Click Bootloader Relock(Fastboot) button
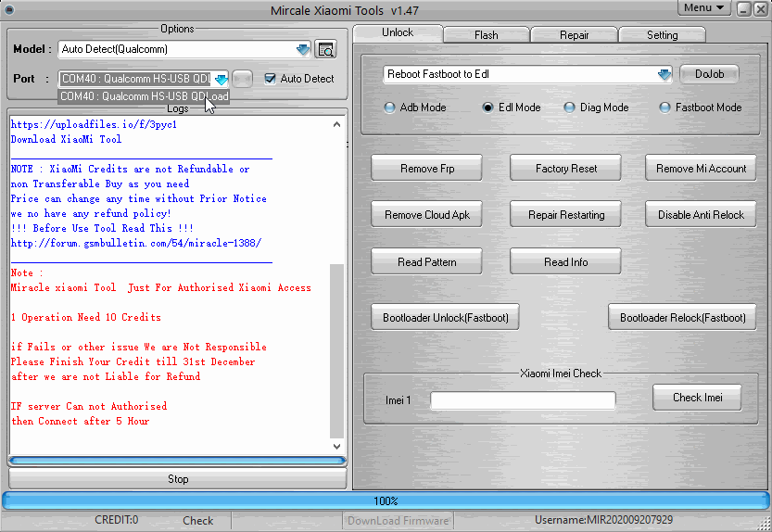The image size is (772, 532). tap(682, 318)
